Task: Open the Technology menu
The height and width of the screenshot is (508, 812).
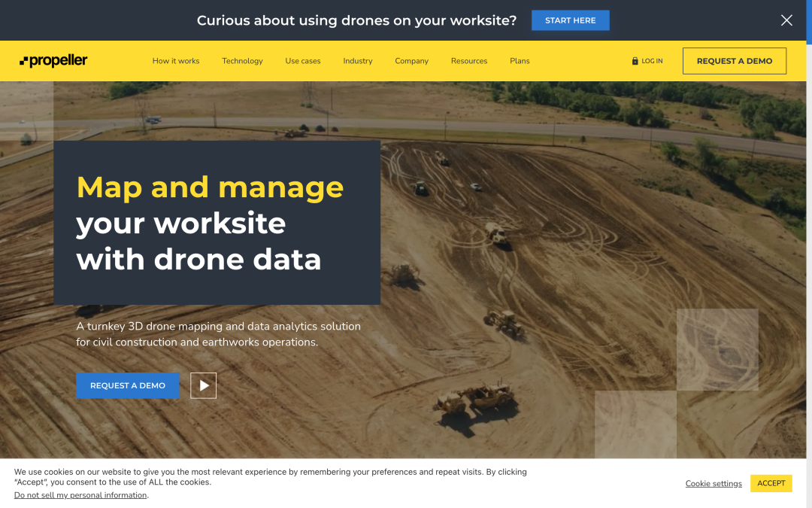Action: [x=242, y=61]
